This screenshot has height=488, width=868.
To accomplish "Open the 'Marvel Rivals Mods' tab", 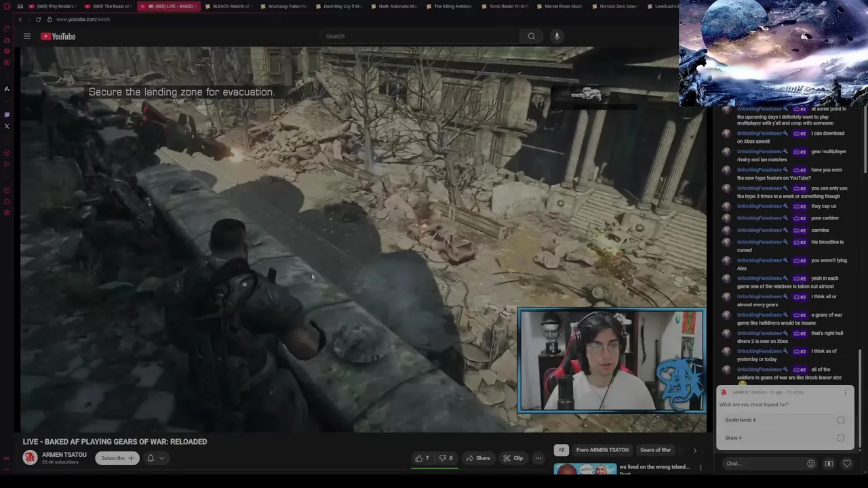I will (559, 6).
